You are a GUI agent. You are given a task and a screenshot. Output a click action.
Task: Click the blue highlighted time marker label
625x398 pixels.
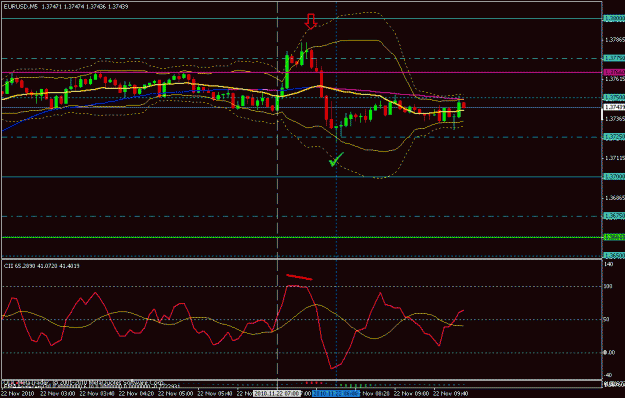click(336, 394)
